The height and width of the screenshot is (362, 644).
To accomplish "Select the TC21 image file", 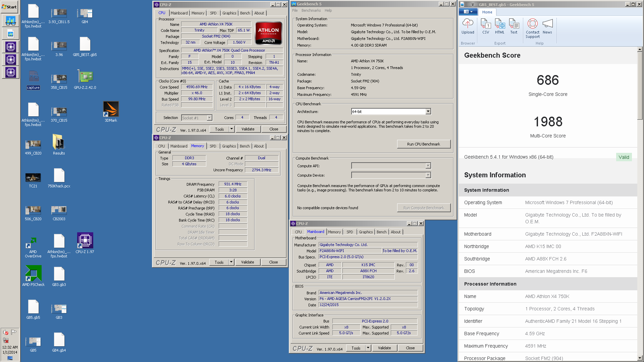I will click(33, 180).
